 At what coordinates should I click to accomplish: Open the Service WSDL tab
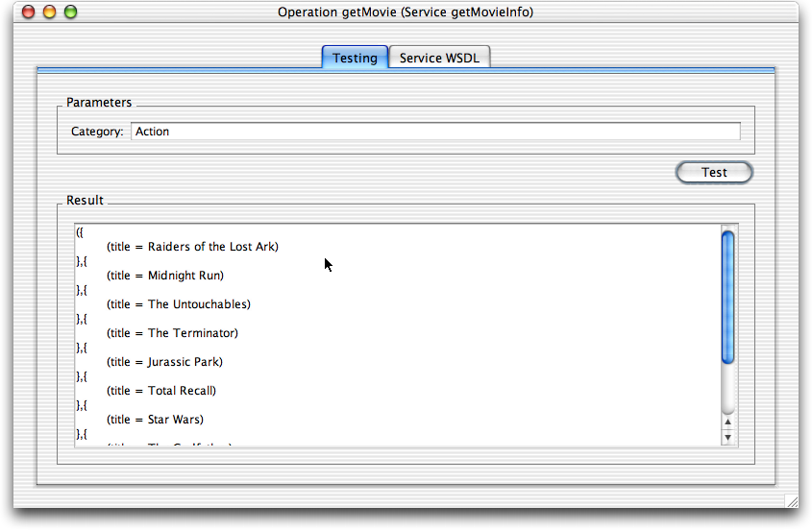439,58
